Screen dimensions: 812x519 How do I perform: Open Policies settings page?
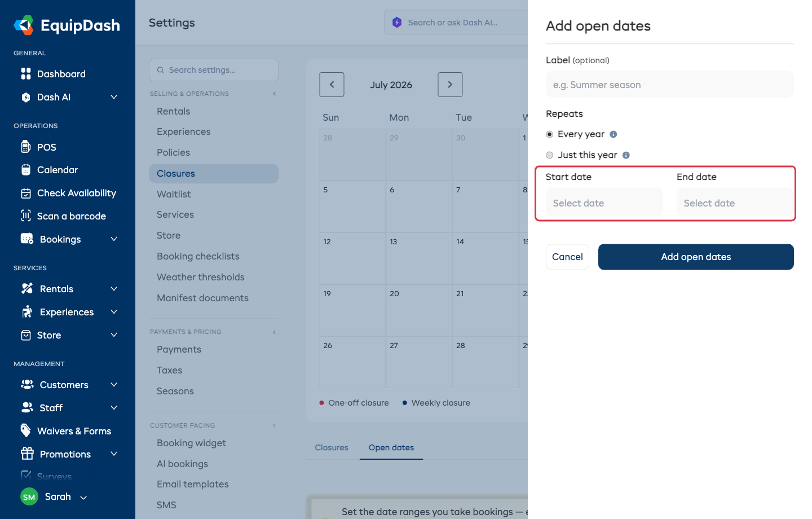(x=173, y=152)
